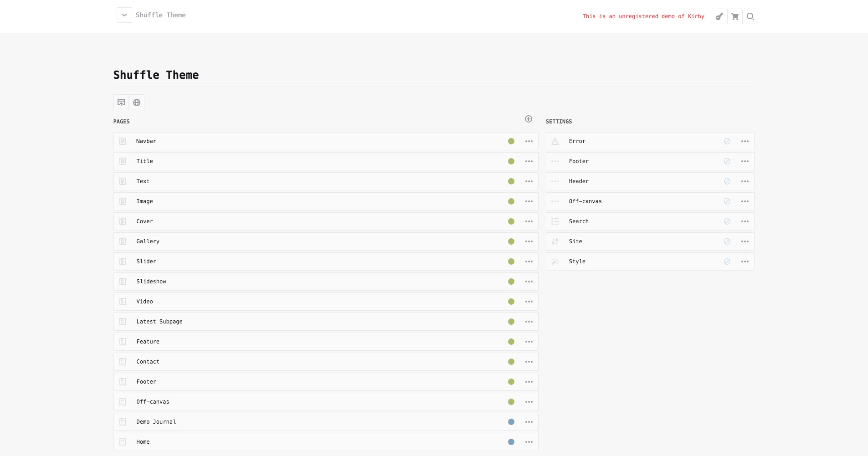This screenshot has width=868, height=456.
Task: Click the disabled status icon for Search
Action: tap(727, 221)
